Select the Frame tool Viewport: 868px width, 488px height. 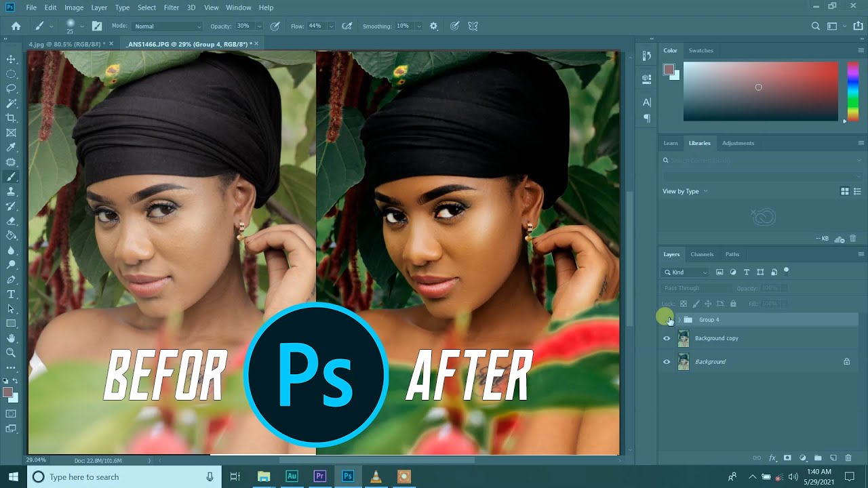tap(11, 133)
